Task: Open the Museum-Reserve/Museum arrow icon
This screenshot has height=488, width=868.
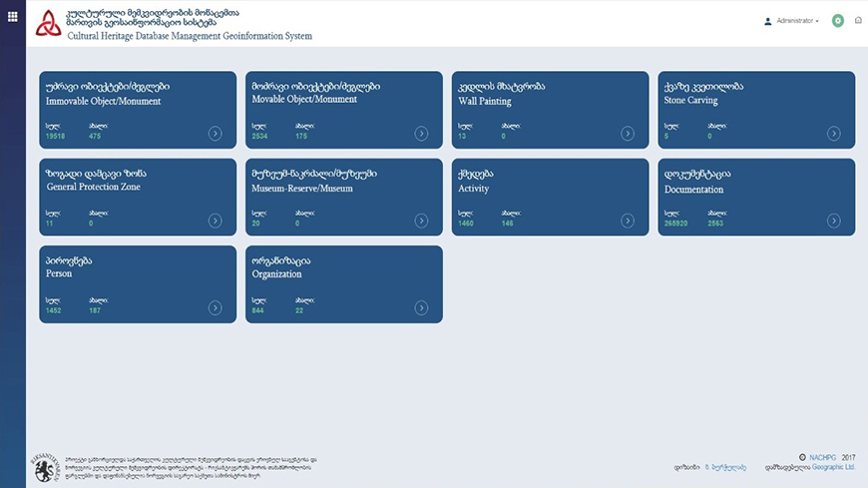Action: pos(421,221)
